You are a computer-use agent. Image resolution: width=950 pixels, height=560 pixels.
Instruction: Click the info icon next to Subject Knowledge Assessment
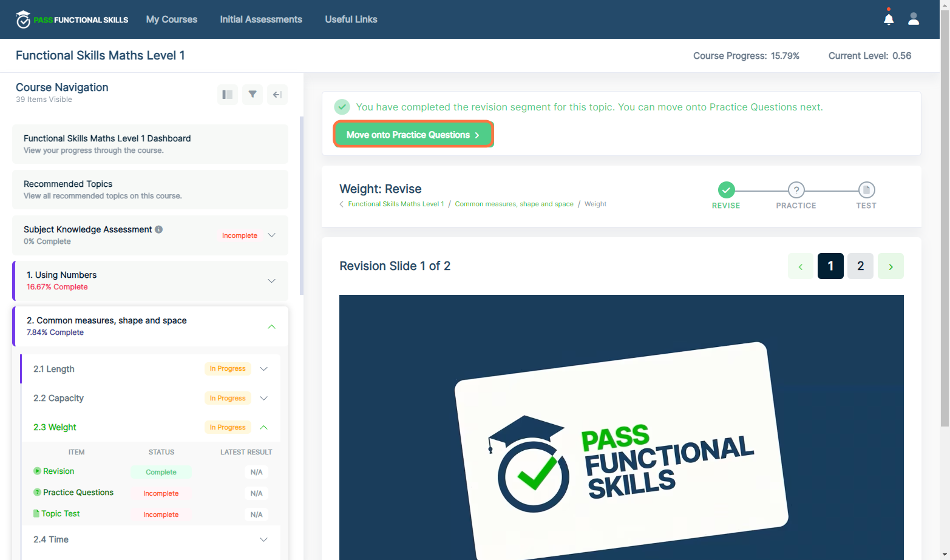coord(159,229)
